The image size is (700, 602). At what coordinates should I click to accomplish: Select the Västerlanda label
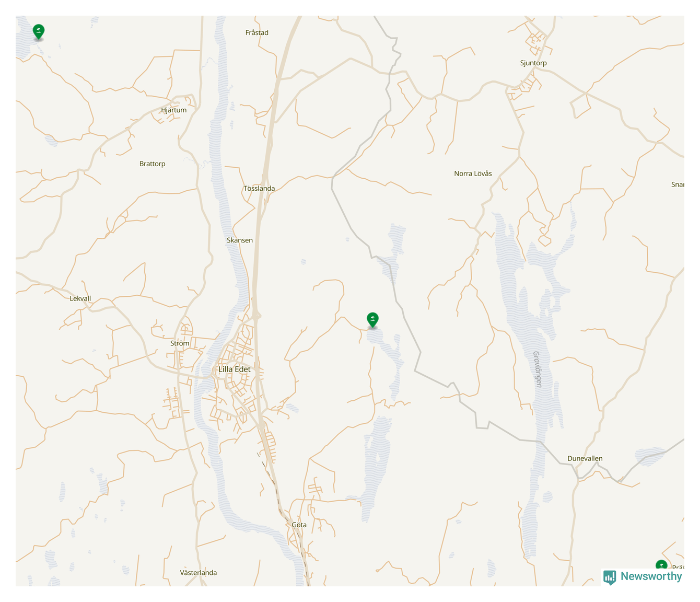pos(199,573)
